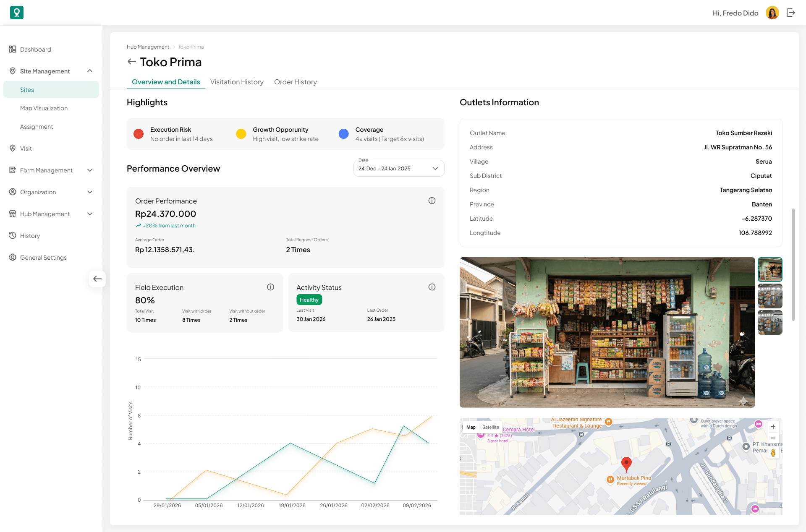Click the red location pin on map

tap(626, 464)
